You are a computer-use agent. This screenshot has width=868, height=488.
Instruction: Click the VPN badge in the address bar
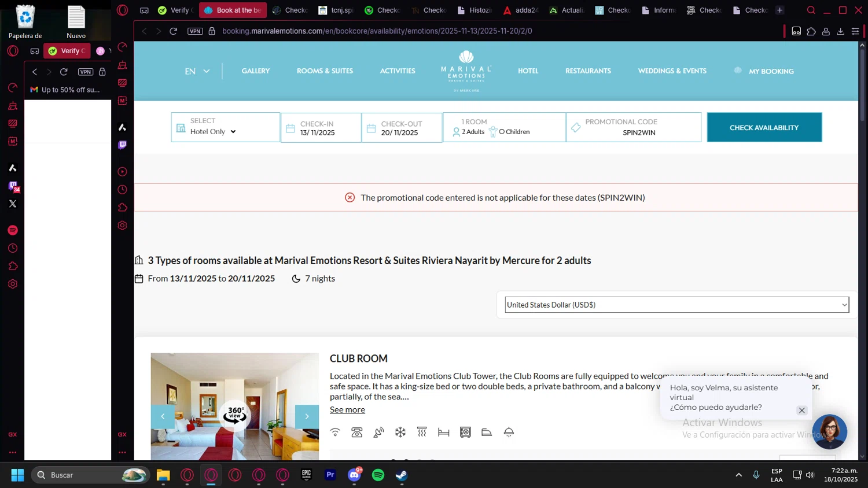pyautogui.click(x=195, y=31)
